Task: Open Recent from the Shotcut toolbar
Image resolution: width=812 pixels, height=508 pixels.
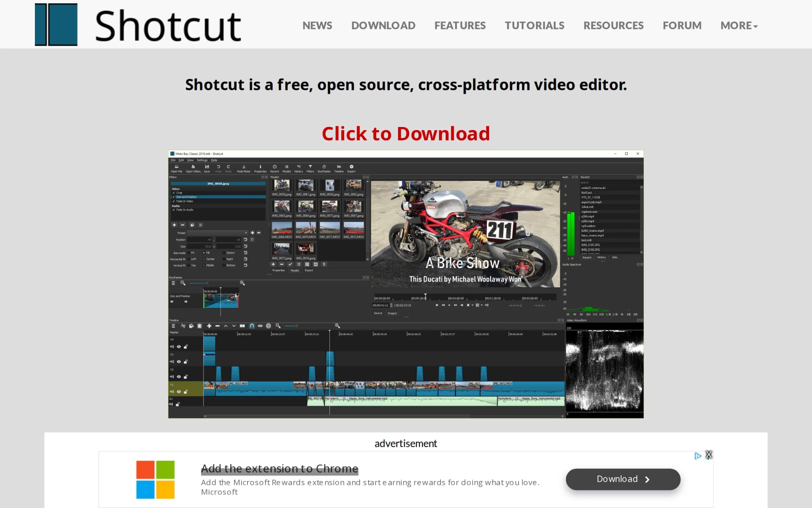Action: (x=274, y=168)
